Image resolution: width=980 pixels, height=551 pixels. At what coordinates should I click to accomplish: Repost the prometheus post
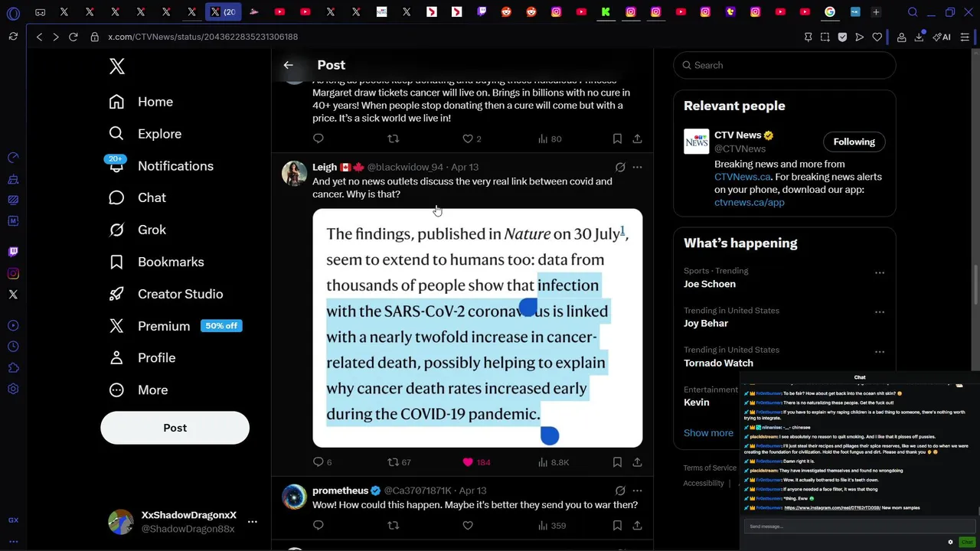pos(393,525)
